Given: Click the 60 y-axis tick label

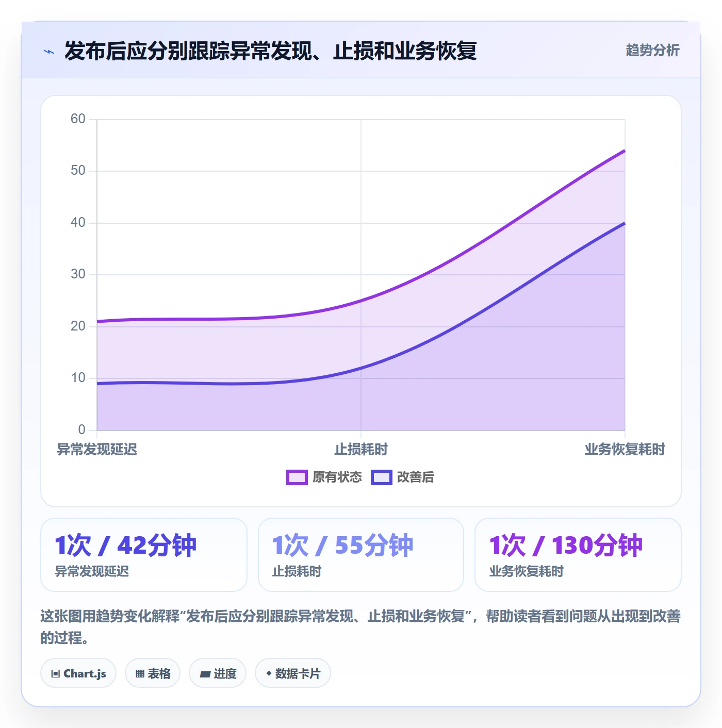Looking at the screenshot, I should pos(78,119).
